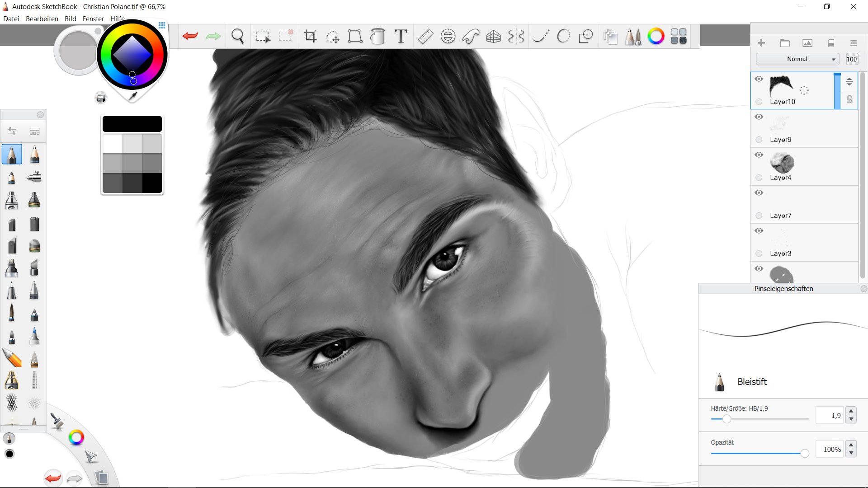This screenshot has height=488, width=868.
Task: Select the Steady Stroke tool
Action: point(541,36)
